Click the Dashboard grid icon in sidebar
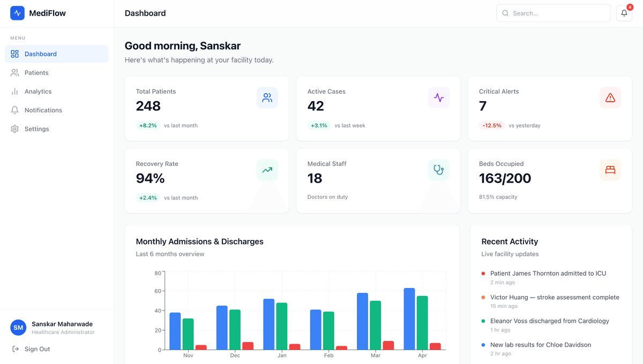 tap(14, 54)
